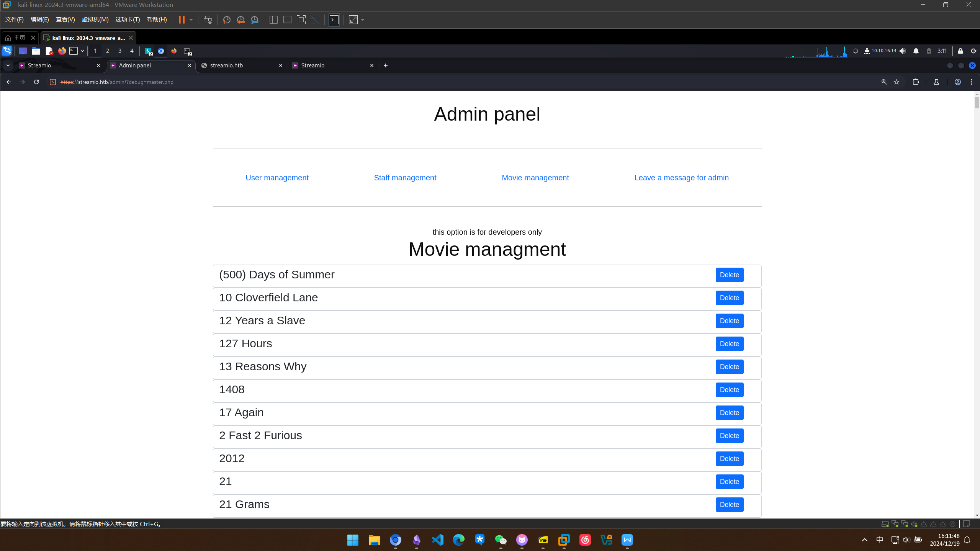Image resolution: width=980 pixels, height=551 pixels.
Task: Toggle the Kali volume mute icon
Action: point(903,51)
